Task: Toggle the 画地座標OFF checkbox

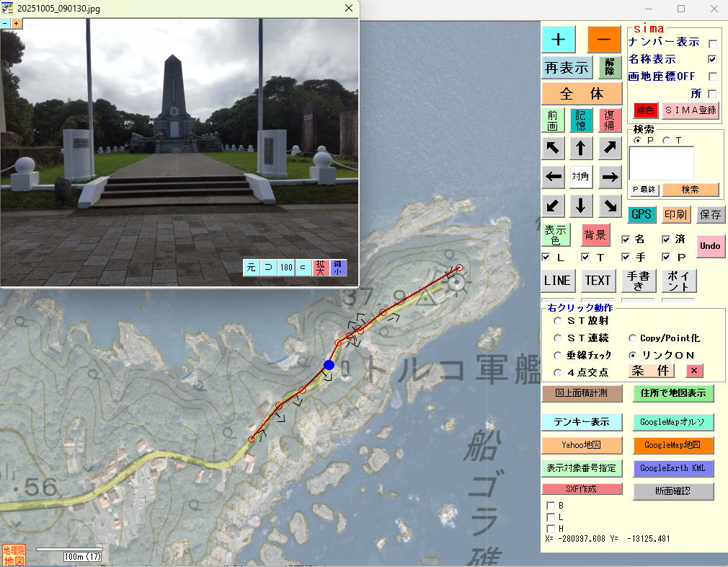Action: [x=712, y=76]
